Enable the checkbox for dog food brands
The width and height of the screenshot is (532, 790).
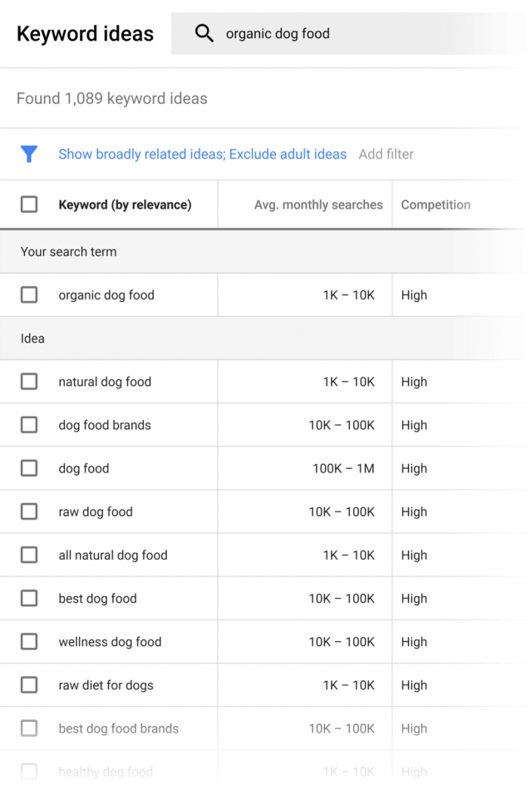29,425
